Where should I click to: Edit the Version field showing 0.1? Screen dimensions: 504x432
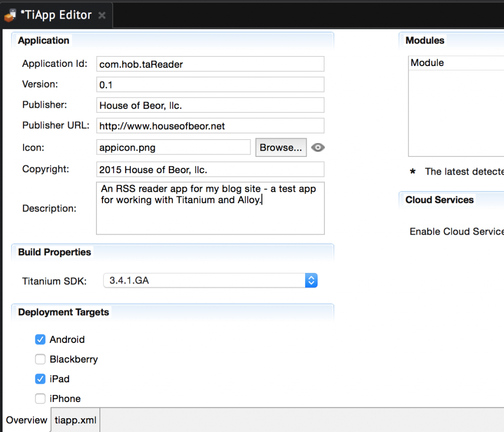(x=210, y=85)
